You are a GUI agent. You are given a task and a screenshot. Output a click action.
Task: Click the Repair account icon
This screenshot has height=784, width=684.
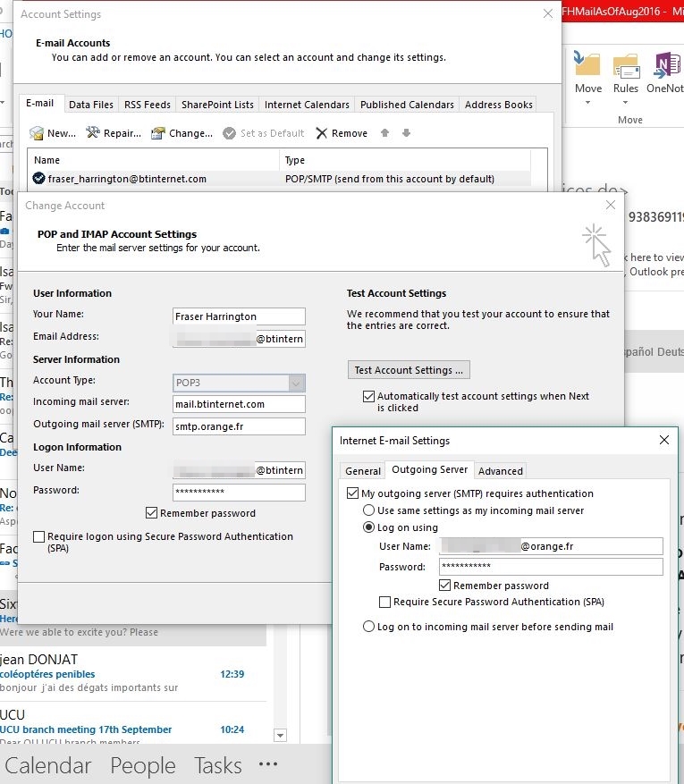click(93, 133)
